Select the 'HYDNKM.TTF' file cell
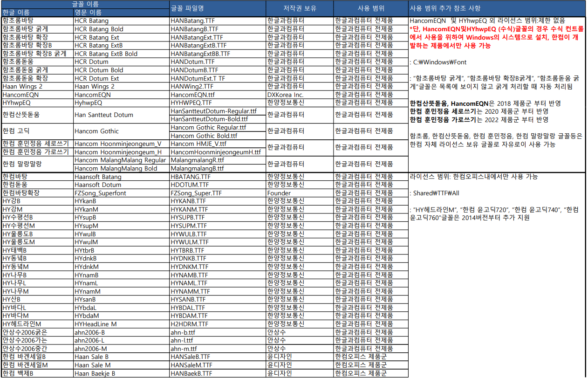Screen dimensions: 588x378 point(218,267)
